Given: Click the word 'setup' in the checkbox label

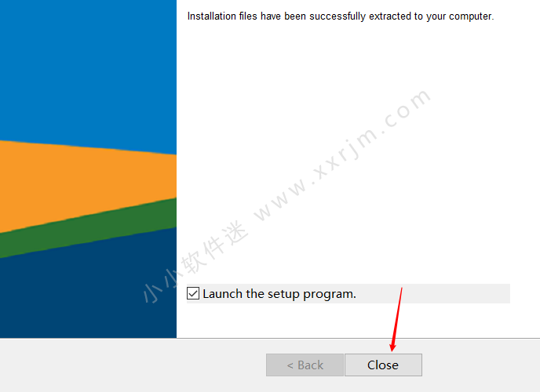Looking at the screenshot, I should (283, 294).
